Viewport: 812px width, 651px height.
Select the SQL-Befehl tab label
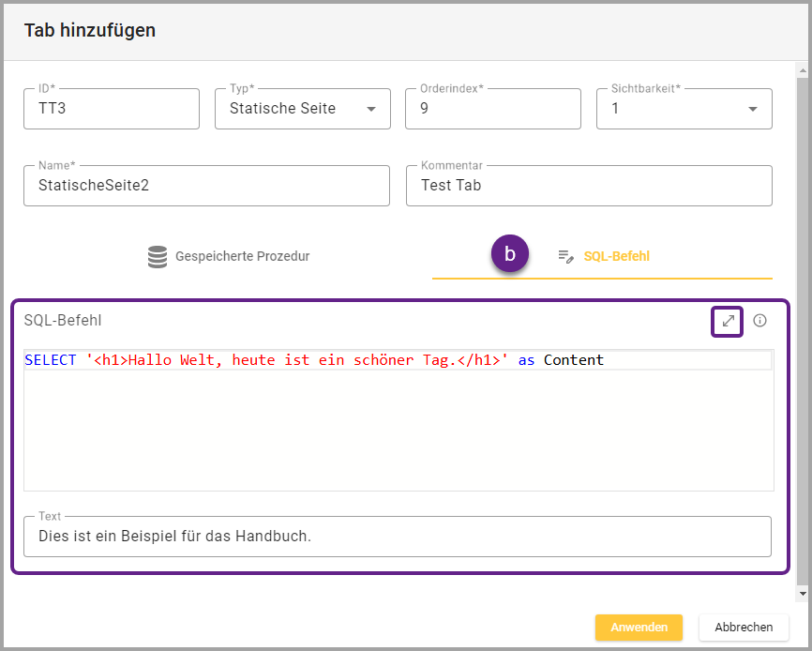[x=616, y=256]
